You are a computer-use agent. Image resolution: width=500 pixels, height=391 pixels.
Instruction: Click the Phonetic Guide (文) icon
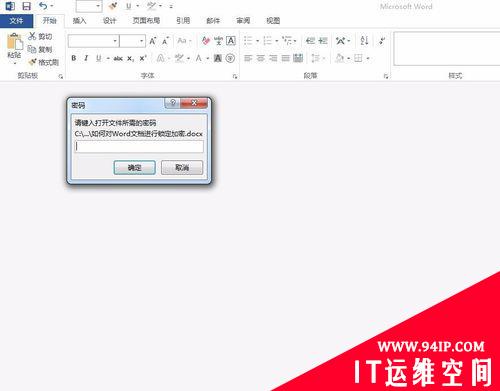click(218, 41)
